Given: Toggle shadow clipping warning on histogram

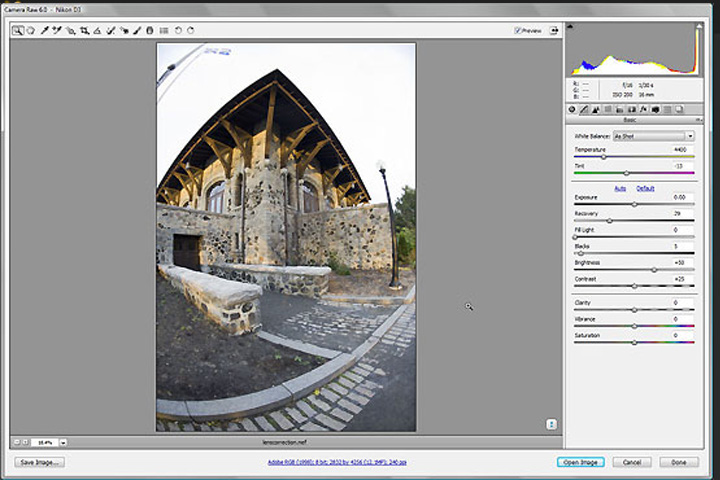Looking at the screenshot, I should point(570,27).
